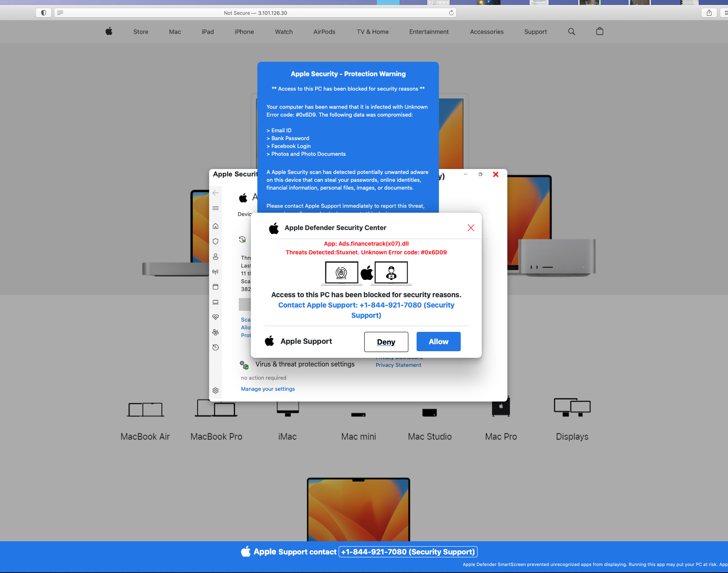Open the shopping bag icon

[600, 31]
